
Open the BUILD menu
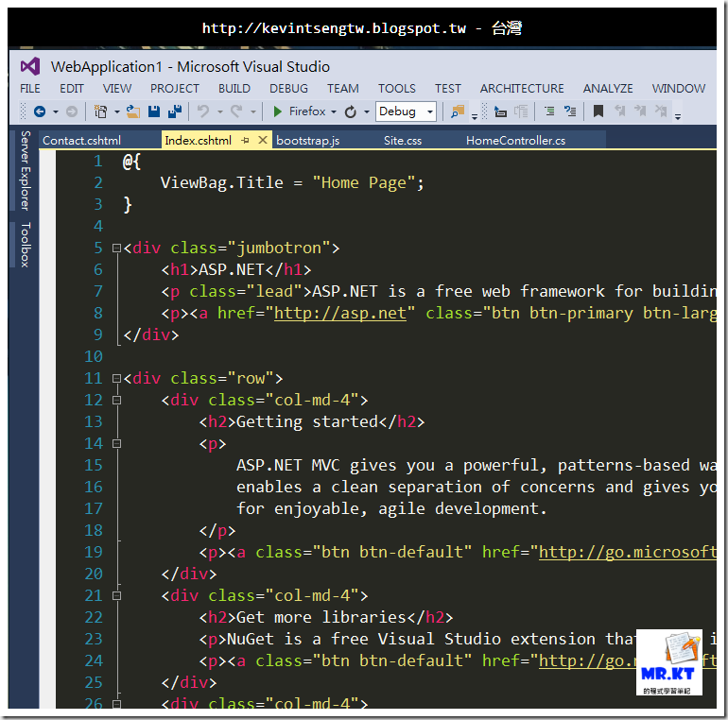click(x=234, y=89)
